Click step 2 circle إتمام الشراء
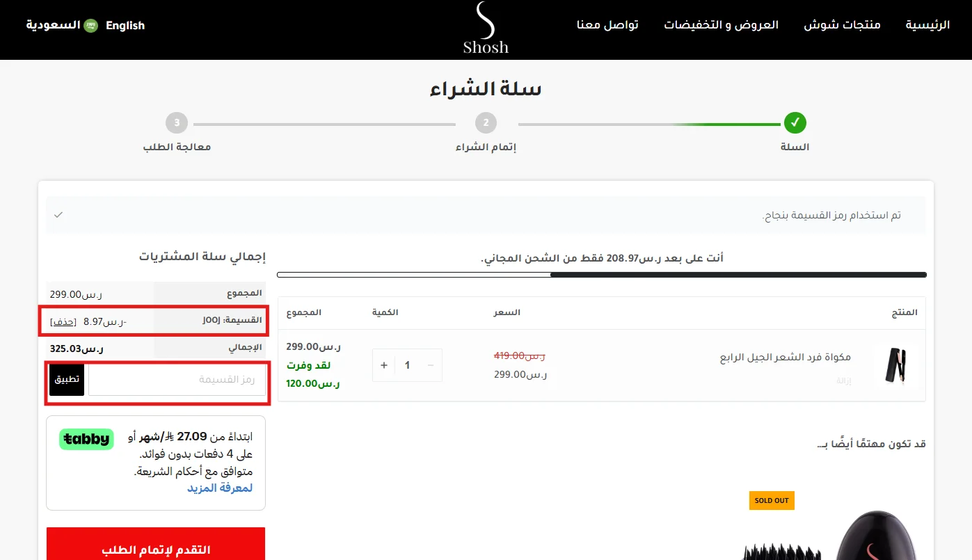 coord(486,123)
